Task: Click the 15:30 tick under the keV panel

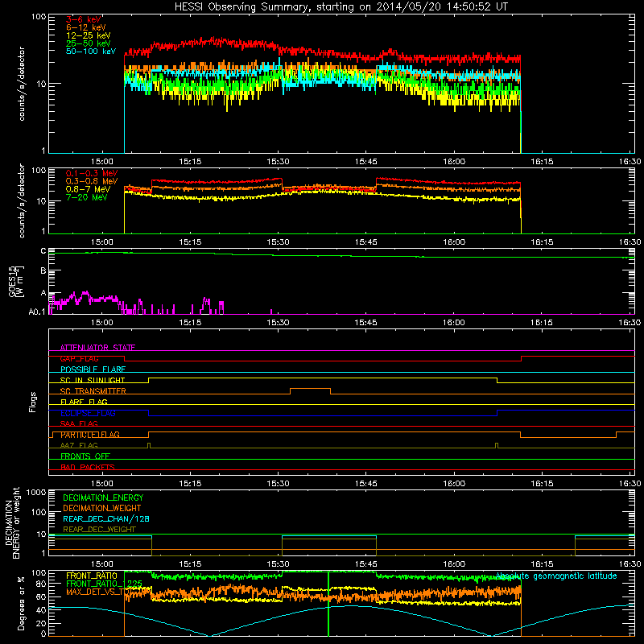Action: [x=278, y=162]
